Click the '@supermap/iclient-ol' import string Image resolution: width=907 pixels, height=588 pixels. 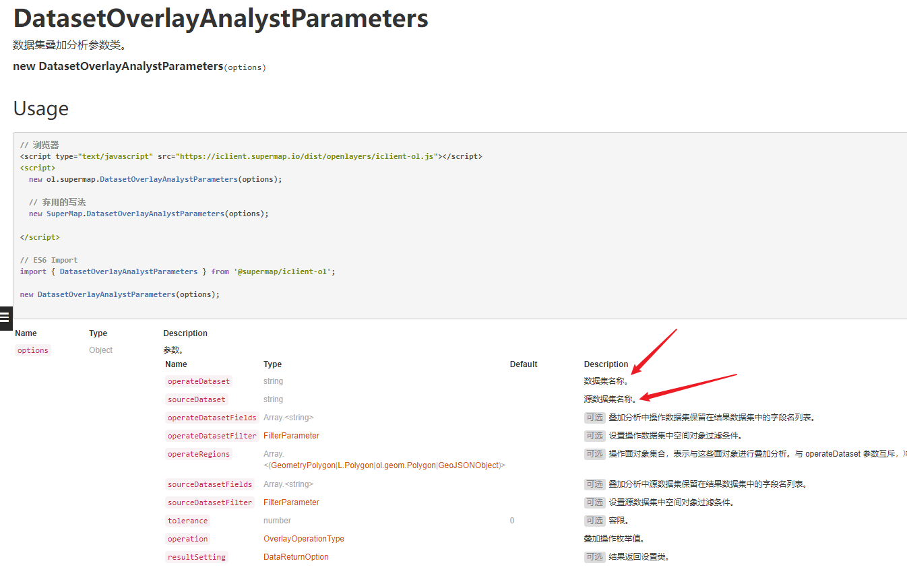282,271
